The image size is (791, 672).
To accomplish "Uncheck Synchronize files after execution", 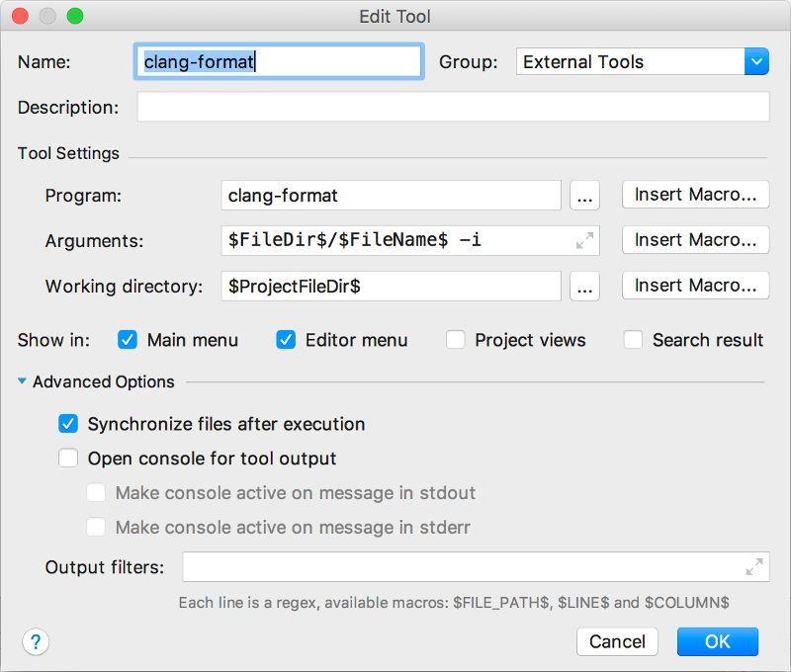I will (68, 424).
